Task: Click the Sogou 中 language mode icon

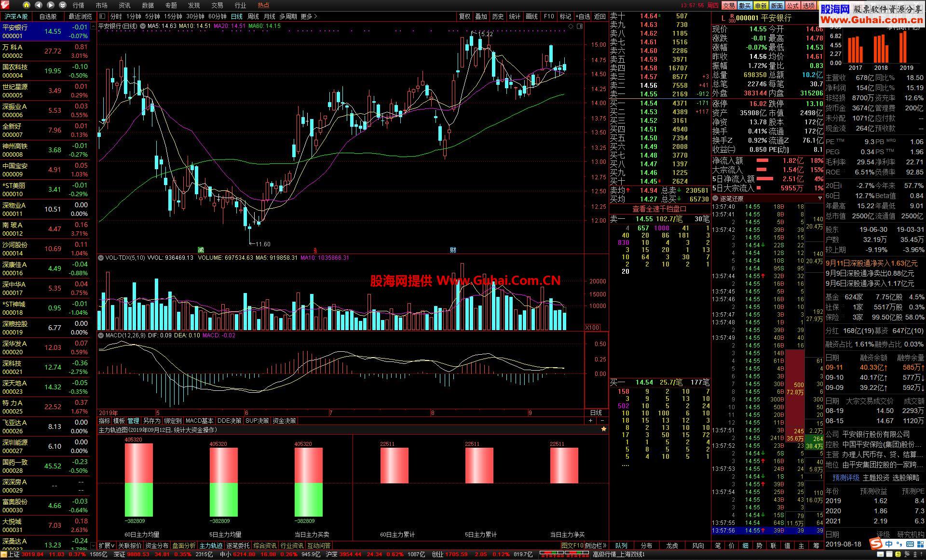Action: [x=889, y=544]
